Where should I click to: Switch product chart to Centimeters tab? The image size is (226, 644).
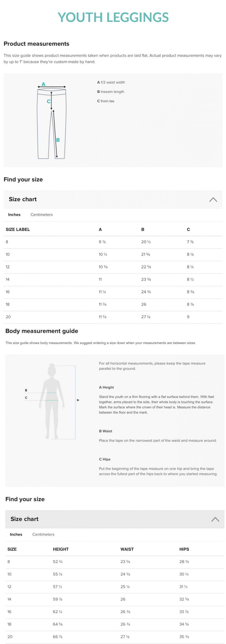point(42,215)
